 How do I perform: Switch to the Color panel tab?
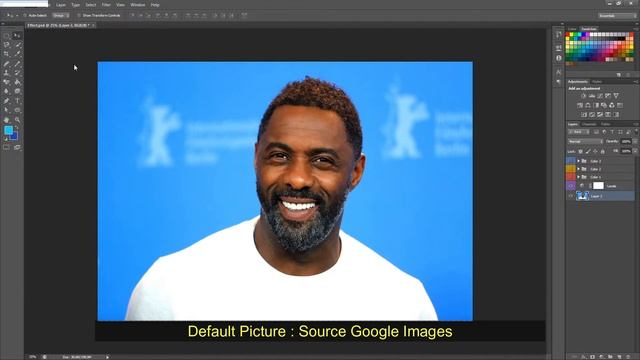click(573, 29)
